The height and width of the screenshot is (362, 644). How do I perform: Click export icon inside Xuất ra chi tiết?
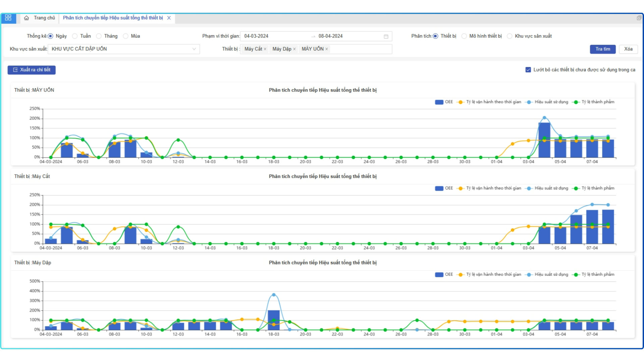point(15,70)
